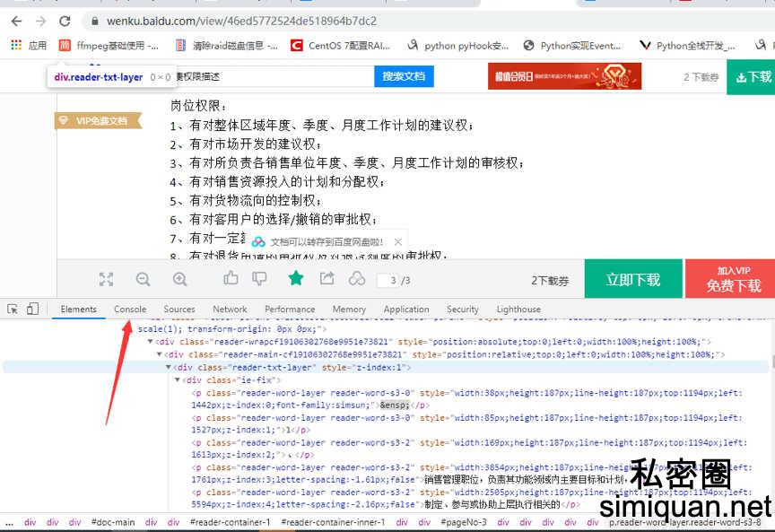Click the fullscreen icon in document toolbar
The height and width of the screenshot is (532, 775).
[x=106, y=279]
